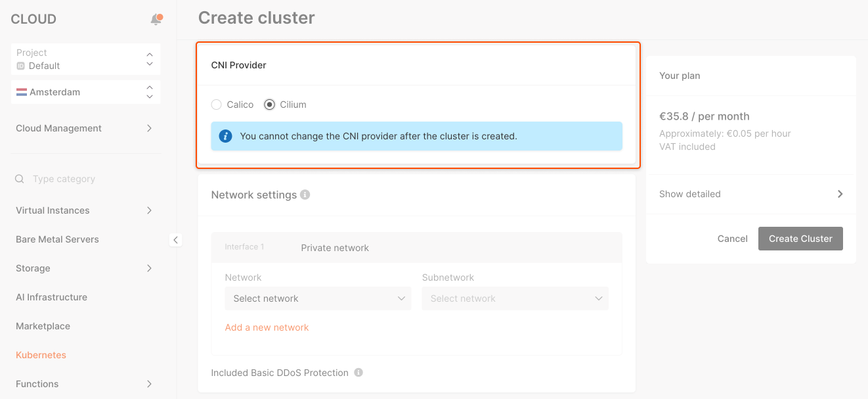This screenshot has width=868, height=399.
Task: Collapse the sidebar with the arrow handle
Action: [x=175, y=240]
